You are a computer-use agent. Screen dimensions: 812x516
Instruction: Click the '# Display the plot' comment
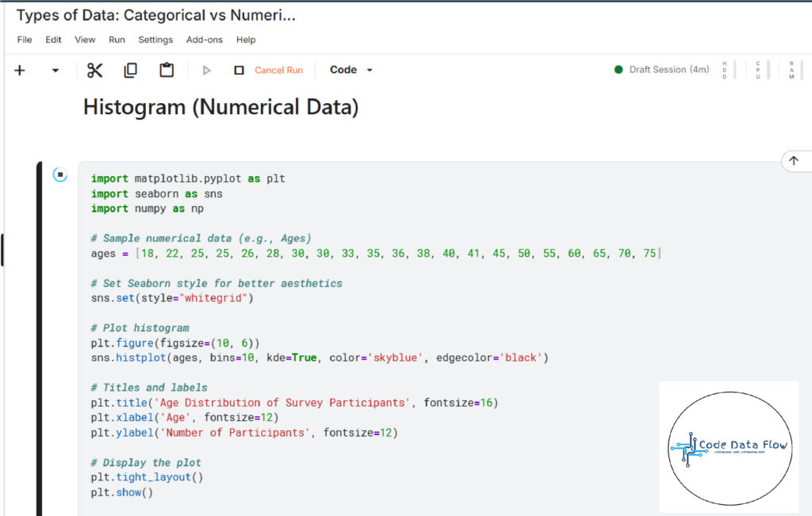pos(146,463)
